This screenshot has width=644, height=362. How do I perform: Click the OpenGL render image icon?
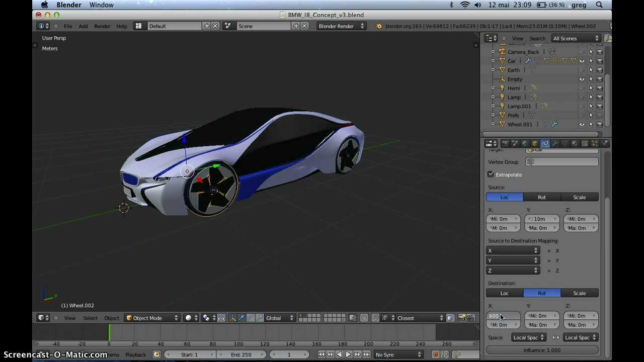point(461,318)
